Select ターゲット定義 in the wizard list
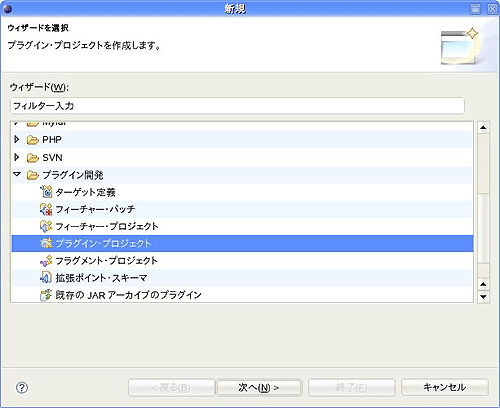Viewport: 500px width, 408px height. (x=85, y=192)
